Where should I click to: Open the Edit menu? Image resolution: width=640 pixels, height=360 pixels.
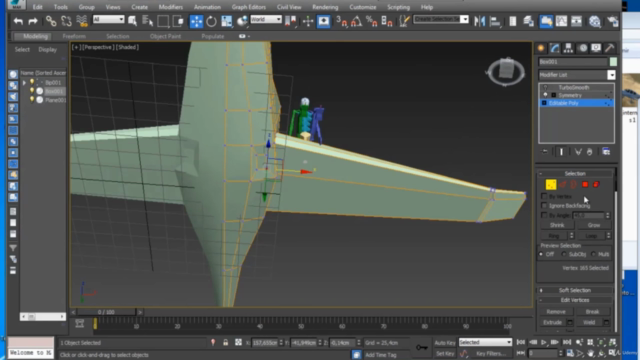[x=38, y=7]
